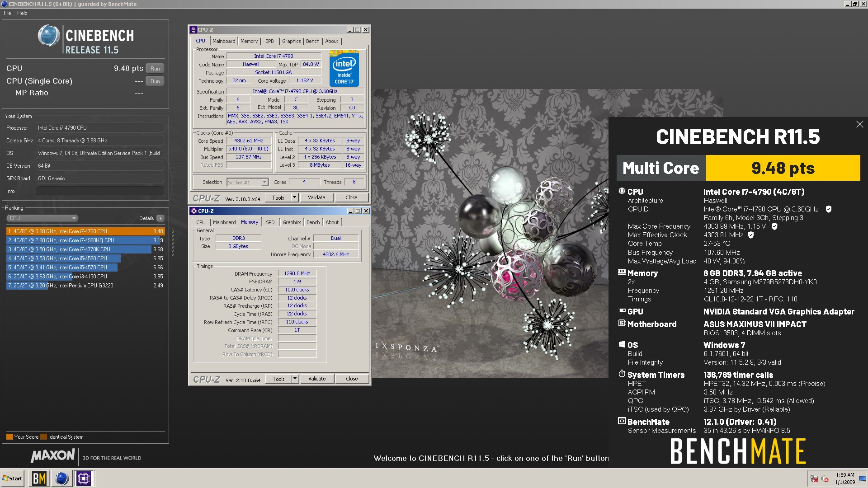Click Close button in bottom CPU-Z window
The width and height of the screenshot is (868, 488).
click(x=352, y=379)
